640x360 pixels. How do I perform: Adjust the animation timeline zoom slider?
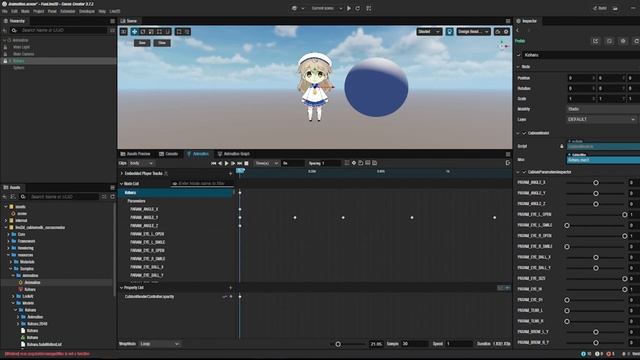click(x=349, y=344)
